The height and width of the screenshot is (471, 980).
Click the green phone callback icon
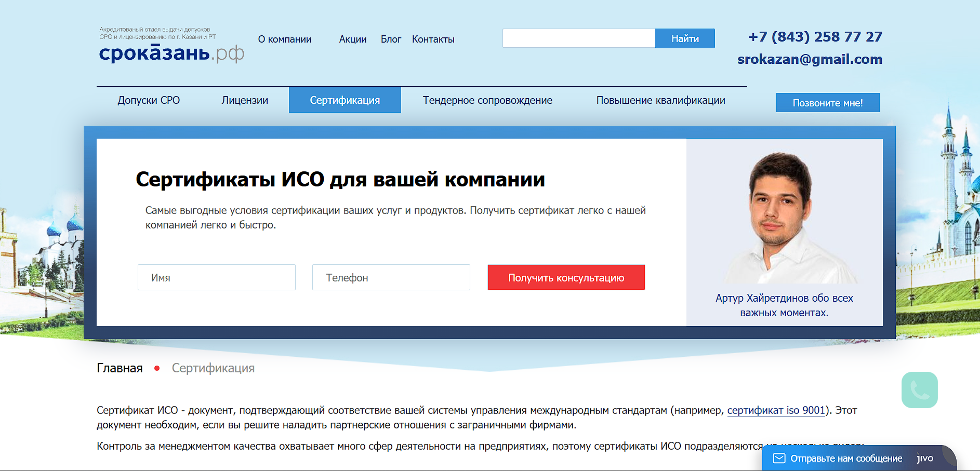tap(919, 390)
